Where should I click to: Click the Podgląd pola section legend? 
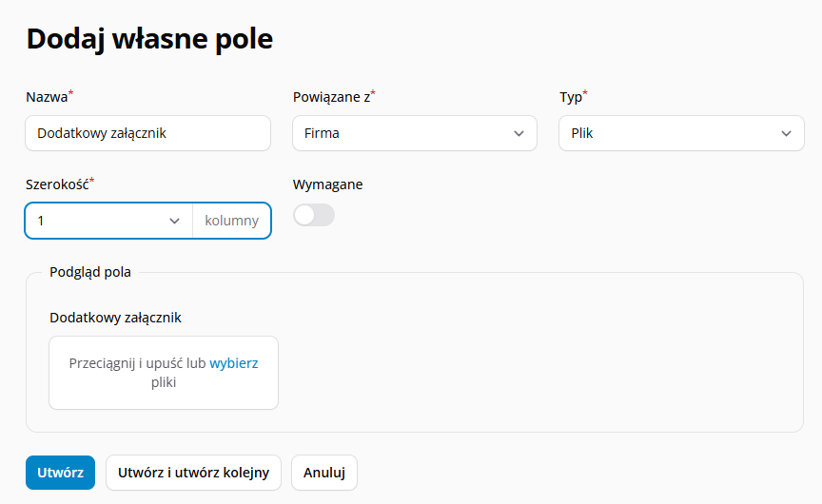(90, 272)
